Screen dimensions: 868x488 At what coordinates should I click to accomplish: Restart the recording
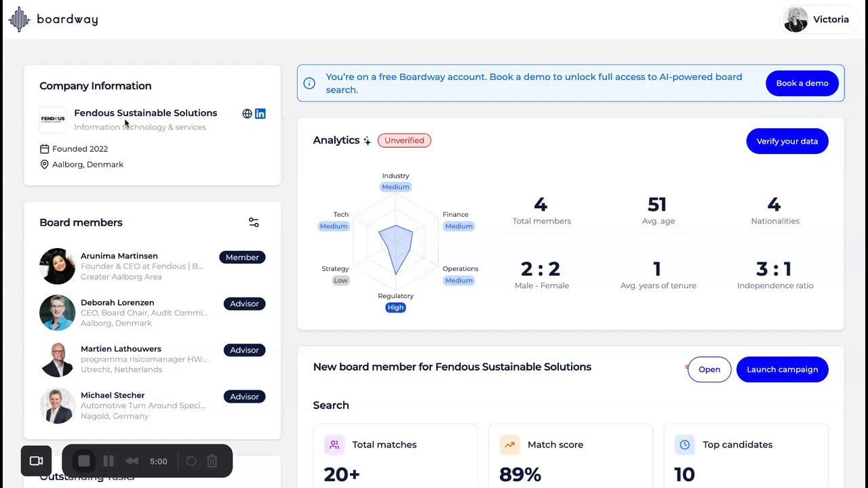coord(191,461)
